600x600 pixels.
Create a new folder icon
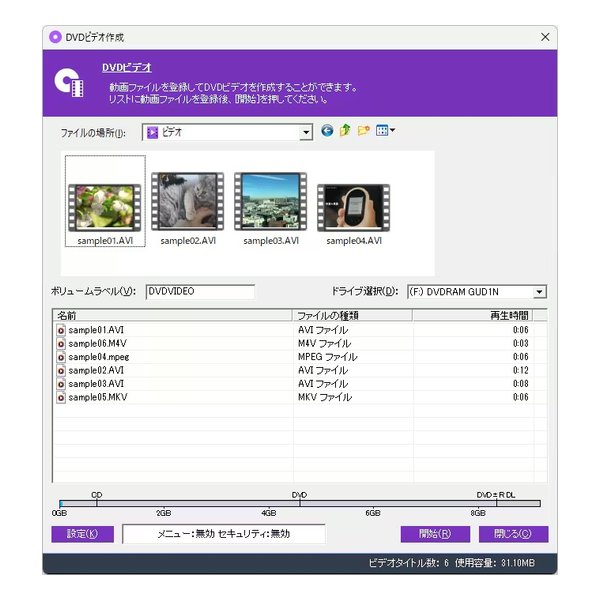click(x=364, y=131)
